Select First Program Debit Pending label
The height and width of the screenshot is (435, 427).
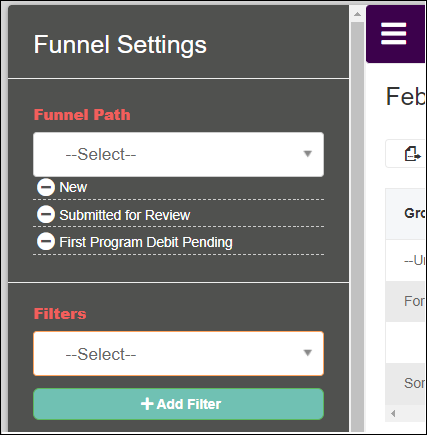pos(146,242)
